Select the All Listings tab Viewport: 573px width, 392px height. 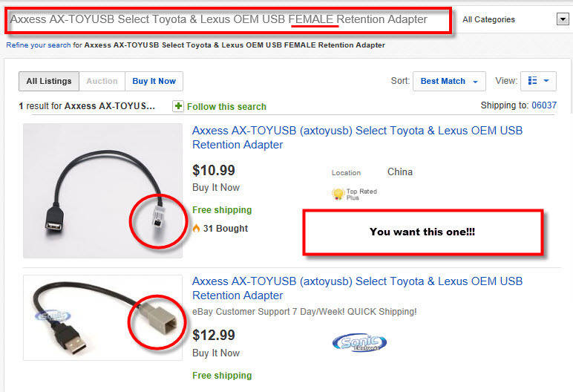point(49,81)
